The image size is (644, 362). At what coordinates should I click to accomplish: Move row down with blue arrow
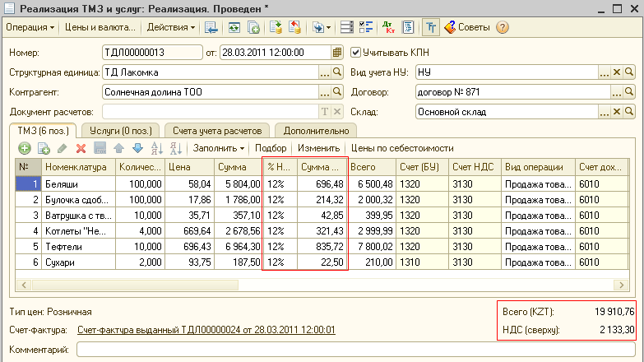pyautogui.click(x=137, y=148)
